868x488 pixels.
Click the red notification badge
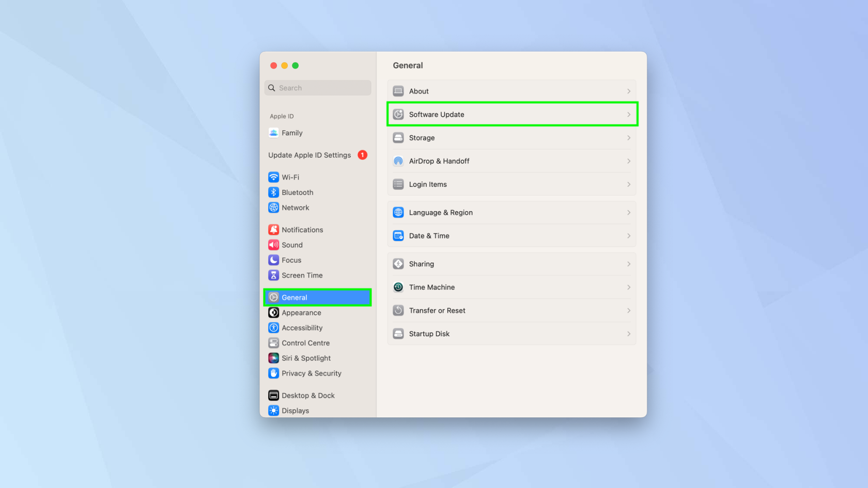click(x=363, y=155)
